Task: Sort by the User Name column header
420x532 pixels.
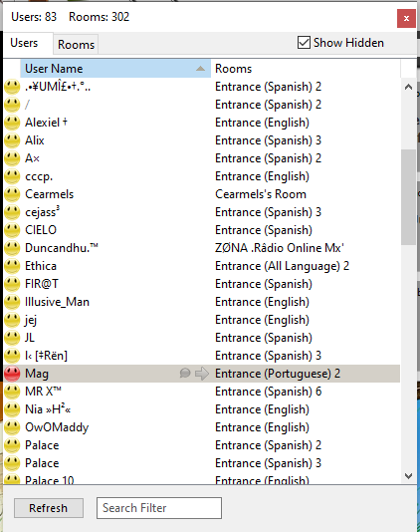Action: [x=115, y=69]
